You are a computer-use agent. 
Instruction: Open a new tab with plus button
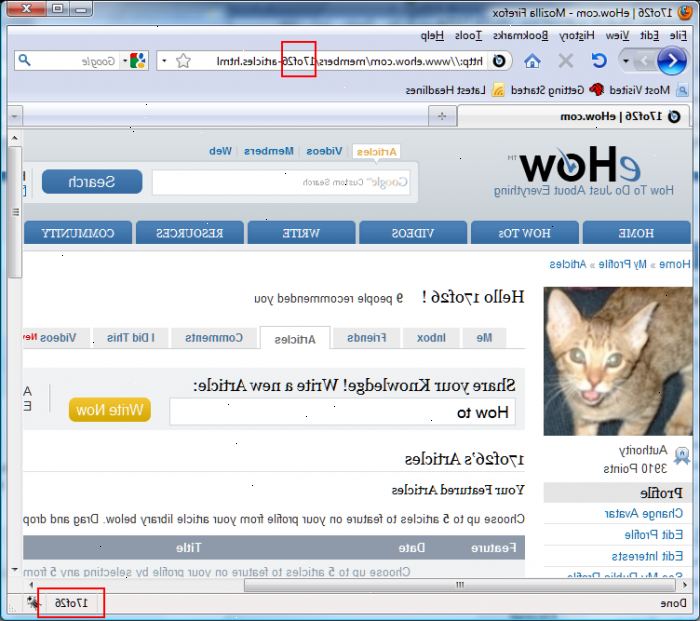[441, 116]
